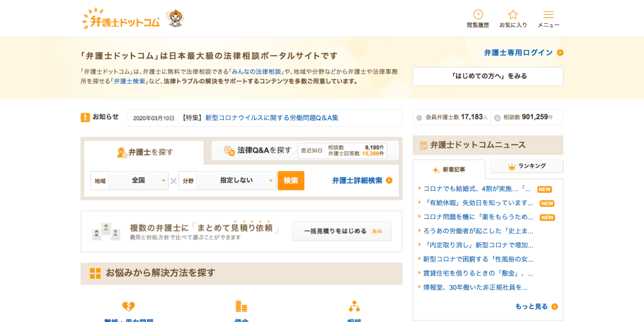644x322 pixels.
Task: Click the crown icon on ランキング tab
Action: (512, 166)
